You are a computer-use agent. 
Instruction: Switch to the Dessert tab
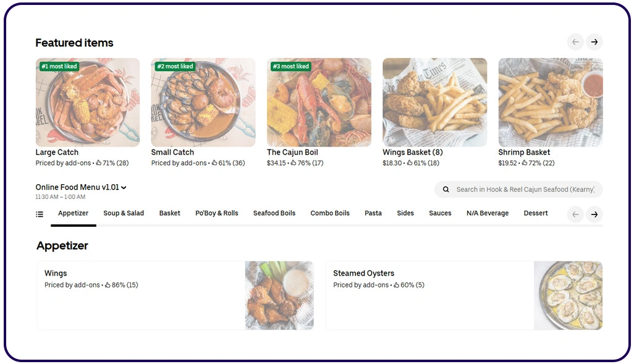536,213
